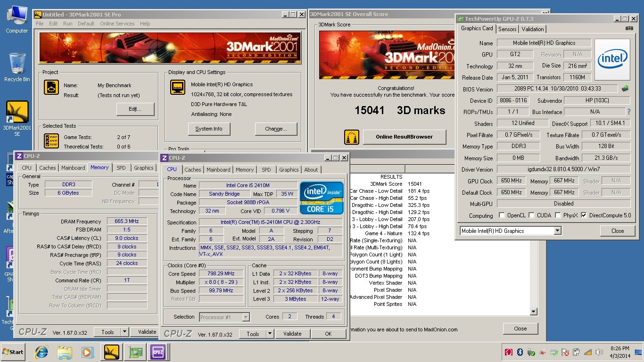Open the Default menu in 3DMark2001
The width and height of the screenshot is (644, 362).
[x=86, y=24]
